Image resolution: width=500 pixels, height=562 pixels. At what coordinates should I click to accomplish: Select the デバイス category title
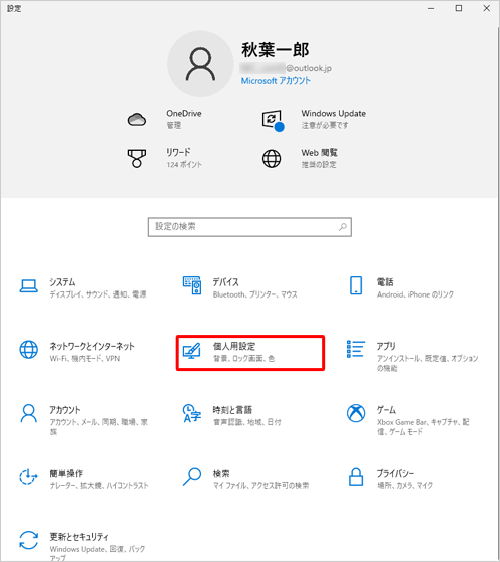click(x=225, y=282)
